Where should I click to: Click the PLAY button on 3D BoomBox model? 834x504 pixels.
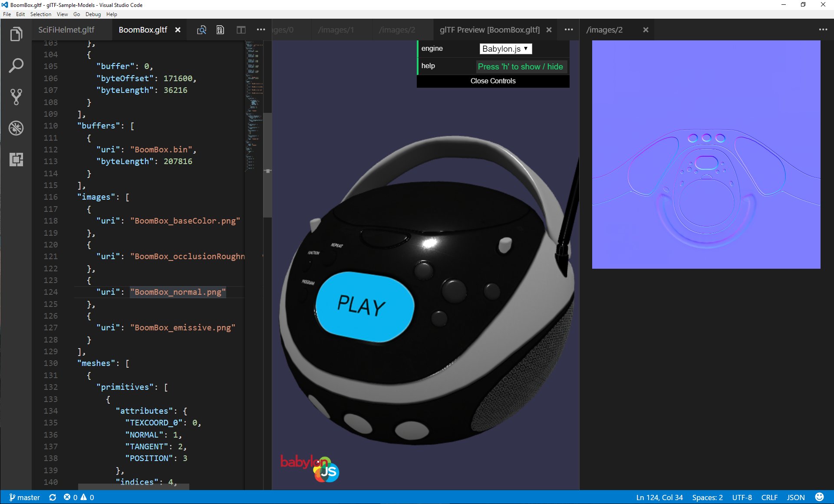[x=364, y=306]
